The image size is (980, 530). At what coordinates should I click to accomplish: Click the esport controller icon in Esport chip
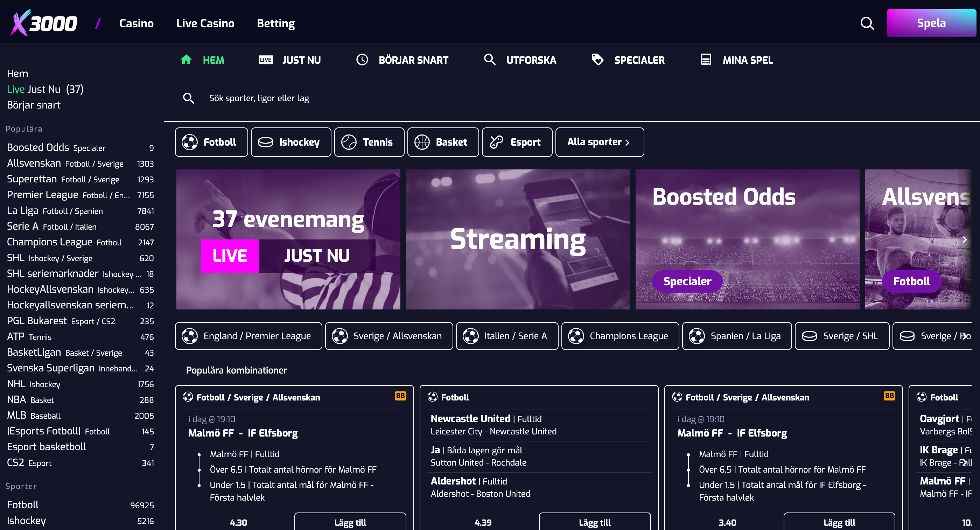(496, 142)
